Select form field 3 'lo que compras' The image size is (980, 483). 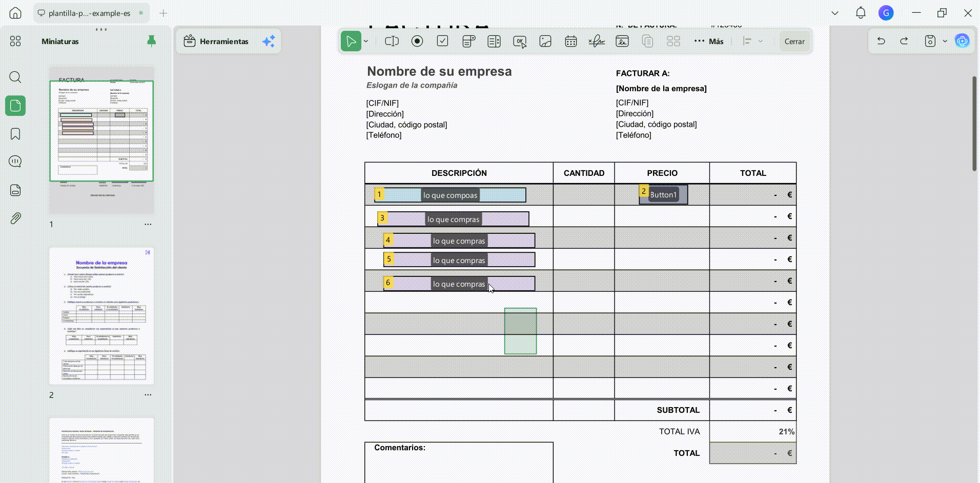(x=453, y=219)
